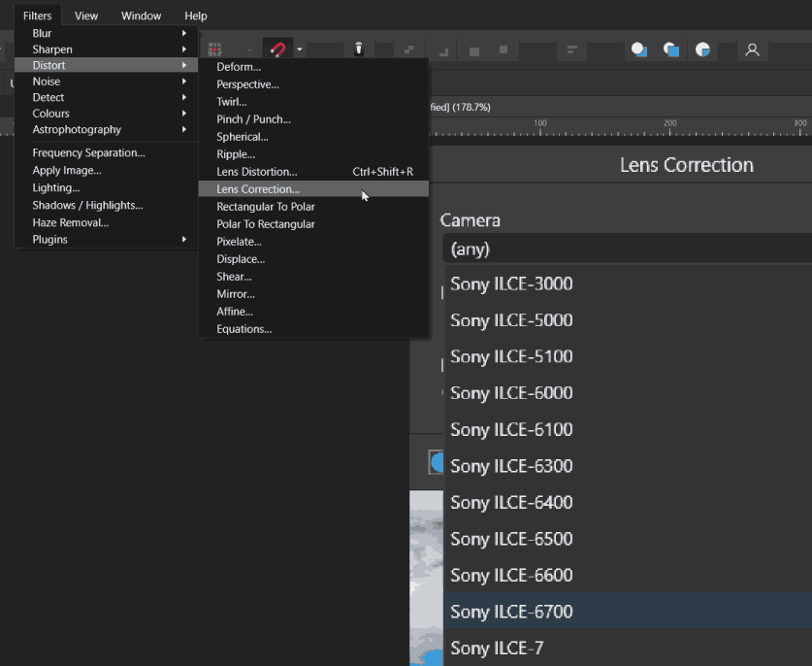
Task: Choose Haze Removal filter
Action: click(106, 223)
